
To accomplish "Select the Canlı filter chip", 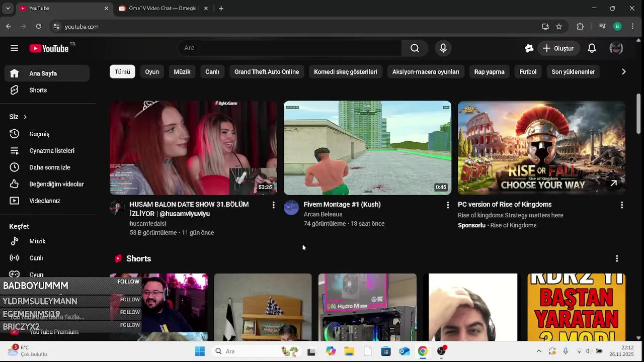I will pos(212,72).
